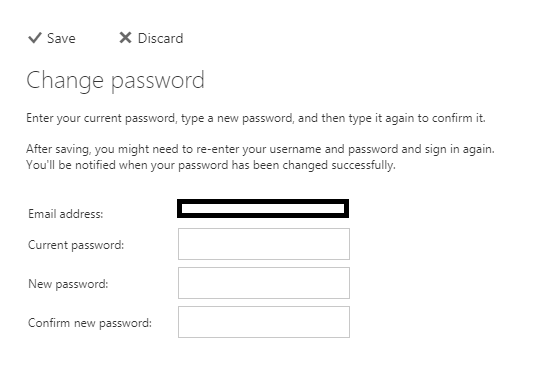The image size is (554, 390).
Task: Click the word 'successfully' in the notice
Action: pyautogui.click(x=363, y=165)
